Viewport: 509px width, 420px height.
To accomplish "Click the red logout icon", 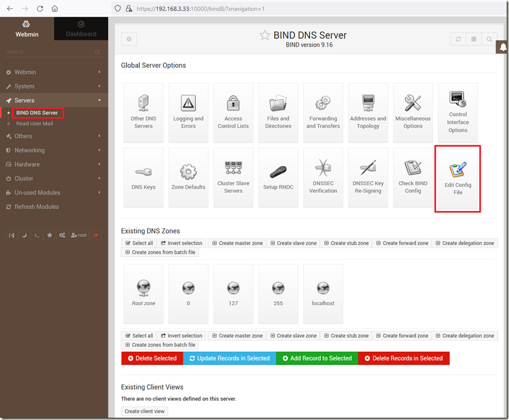I will [x=96, y=235].
